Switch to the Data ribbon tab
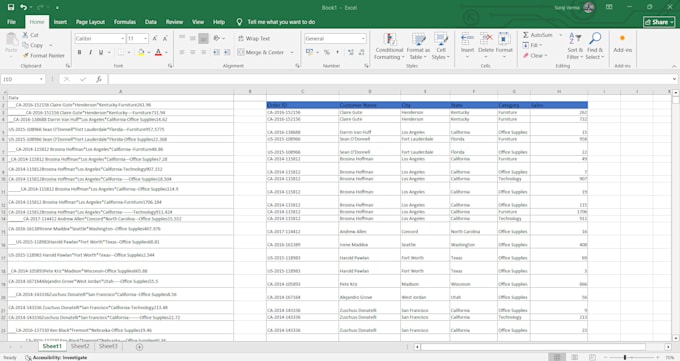 pos(150,22)
